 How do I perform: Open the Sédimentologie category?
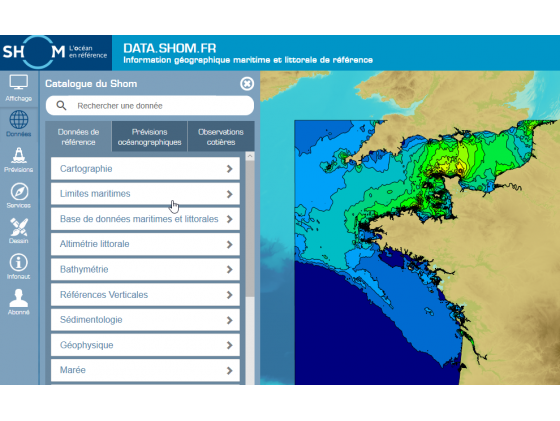[145, 320]
